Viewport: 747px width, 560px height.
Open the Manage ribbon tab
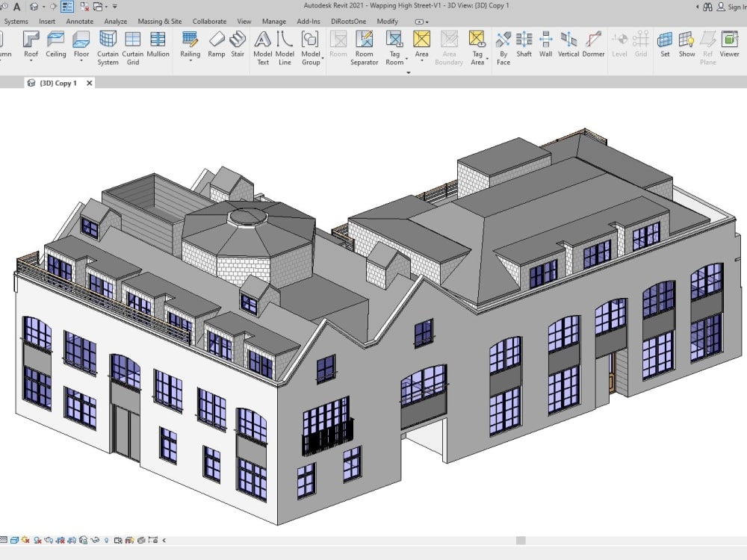point(274,22)
